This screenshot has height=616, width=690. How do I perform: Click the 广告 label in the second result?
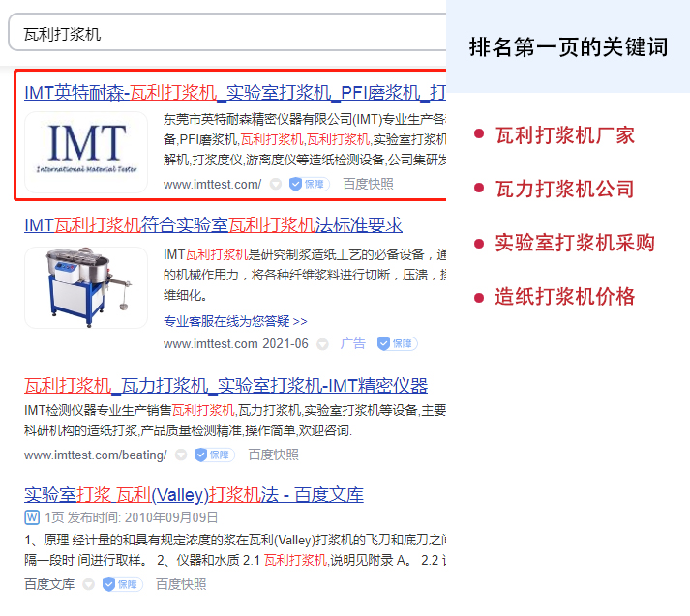[x=354, y=343]
